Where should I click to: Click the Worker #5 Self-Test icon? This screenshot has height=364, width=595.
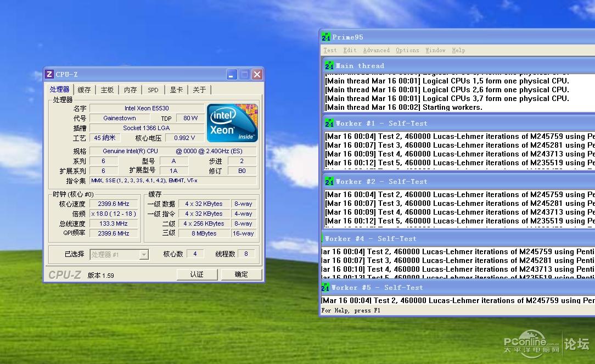pyautogui.click(x=325, y=287)
